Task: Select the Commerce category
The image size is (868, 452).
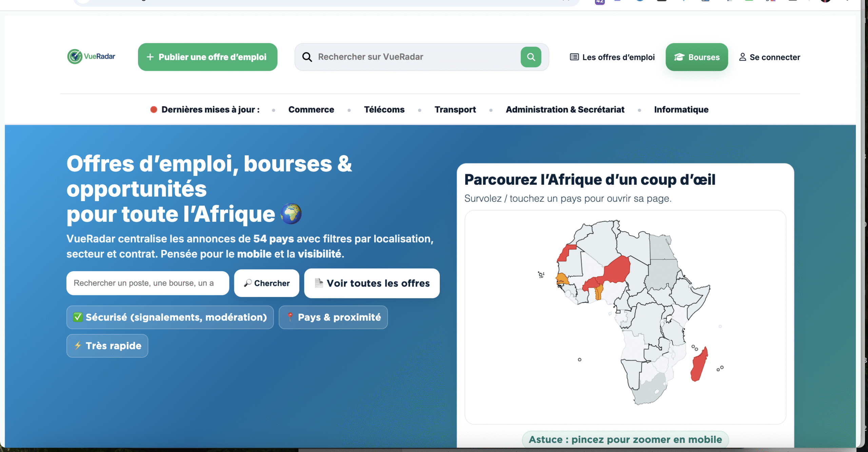Action: pyautogui.click(x=311, y=110)
